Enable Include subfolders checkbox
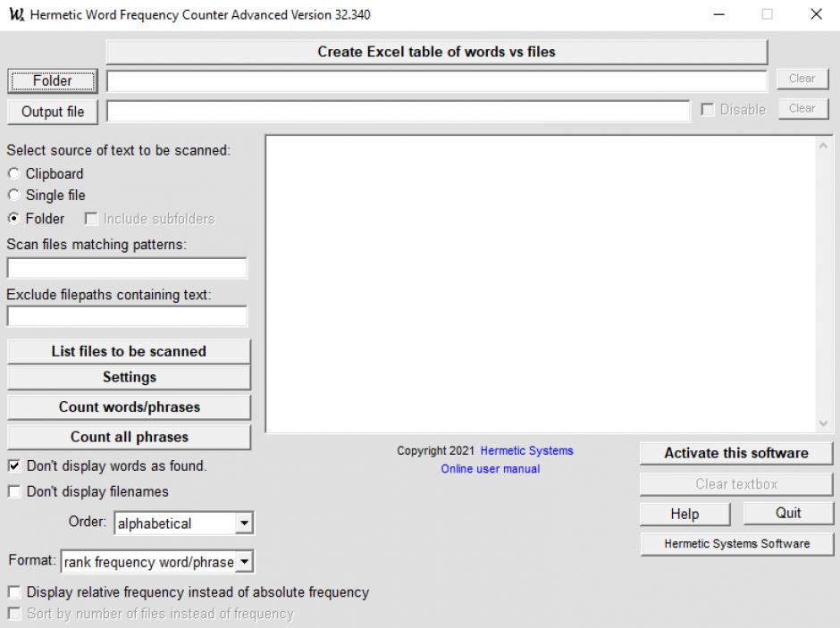 (91, 219)
